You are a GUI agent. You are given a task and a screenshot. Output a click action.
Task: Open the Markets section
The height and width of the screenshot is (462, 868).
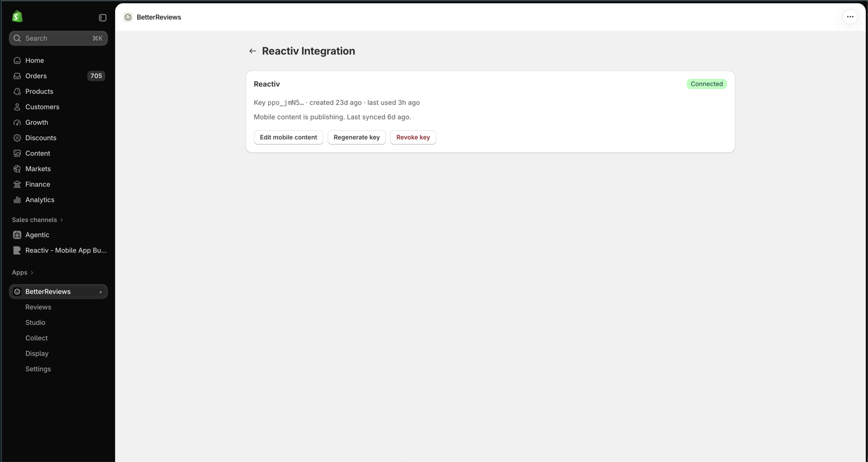coord(58,169)
